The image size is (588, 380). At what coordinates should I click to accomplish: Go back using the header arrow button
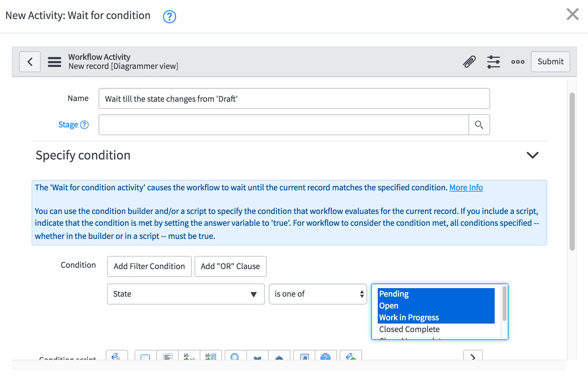click(30, 62)
